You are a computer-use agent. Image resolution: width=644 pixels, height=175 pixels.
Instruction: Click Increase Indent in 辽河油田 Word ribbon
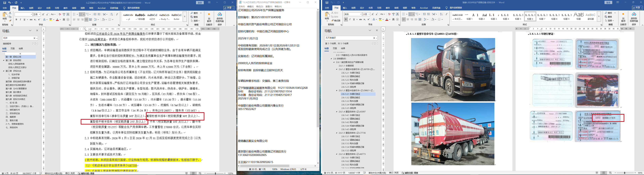click(99, 14)
